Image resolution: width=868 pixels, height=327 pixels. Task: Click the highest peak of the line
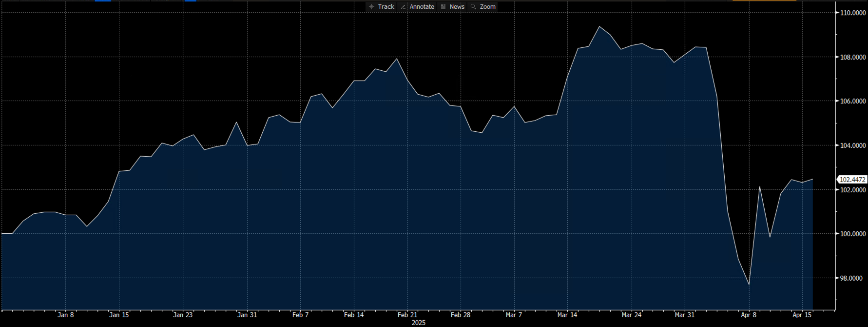coord(599,26)
